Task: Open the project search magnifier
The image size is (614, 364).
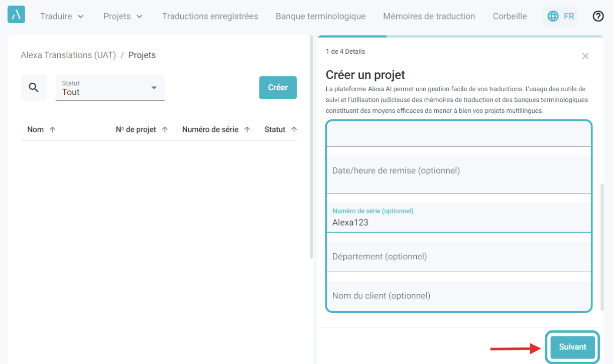Action: pyautogui.click(x=34, y=88)
